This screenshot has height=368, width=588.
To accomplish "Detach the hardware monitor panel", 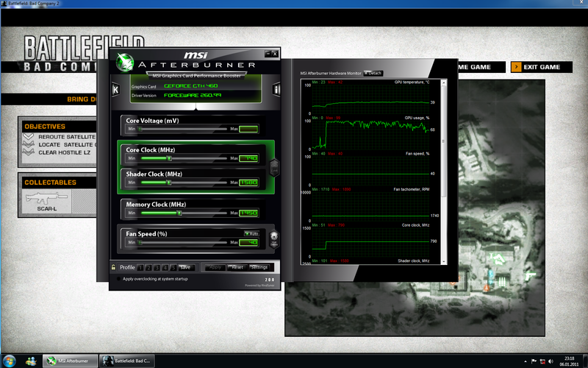I will pos(373,73).
